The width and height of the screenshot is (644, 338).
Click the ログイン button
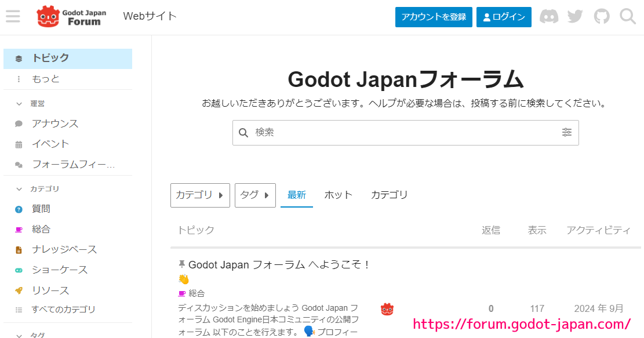click(x=504, y=17)
